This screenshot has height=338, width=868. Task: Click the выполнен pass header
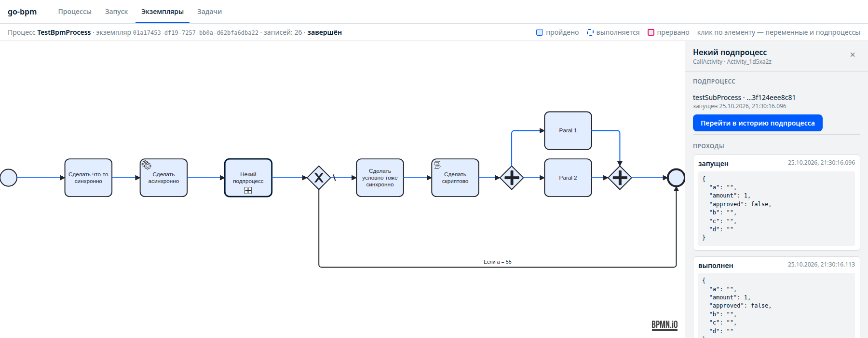716,266
